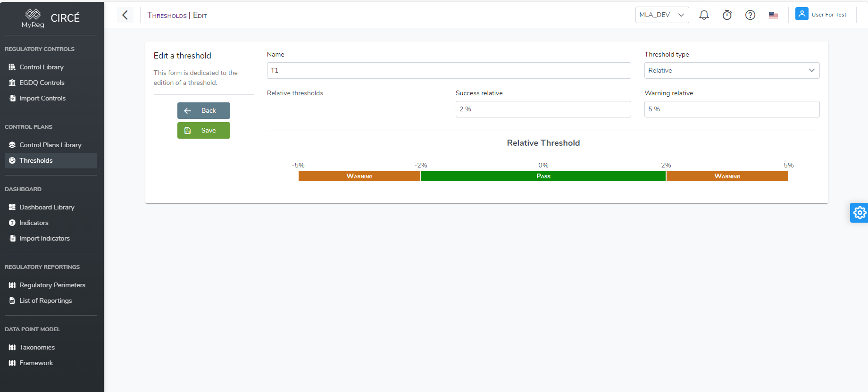Click the green Pass bar segment
This screenshot has width=868, height=392.
click(543, 176)
